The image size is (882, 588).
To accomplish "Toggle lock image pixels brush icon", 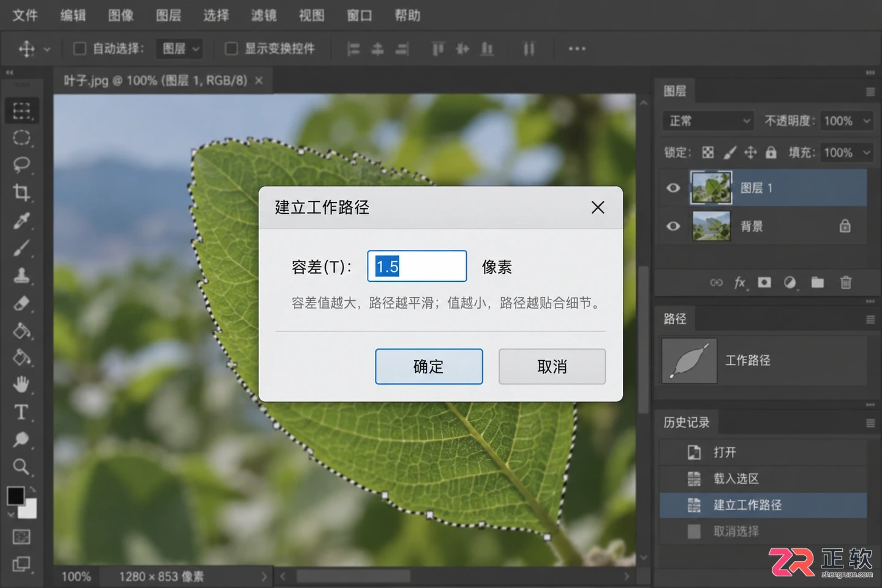I will pyautogui.click(x=729, y=153).
